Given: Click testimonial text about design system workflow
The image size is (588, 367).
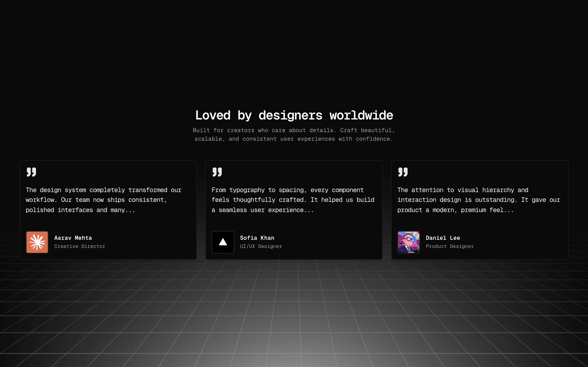Looking at the screenshot, I should tap(104, 200).
